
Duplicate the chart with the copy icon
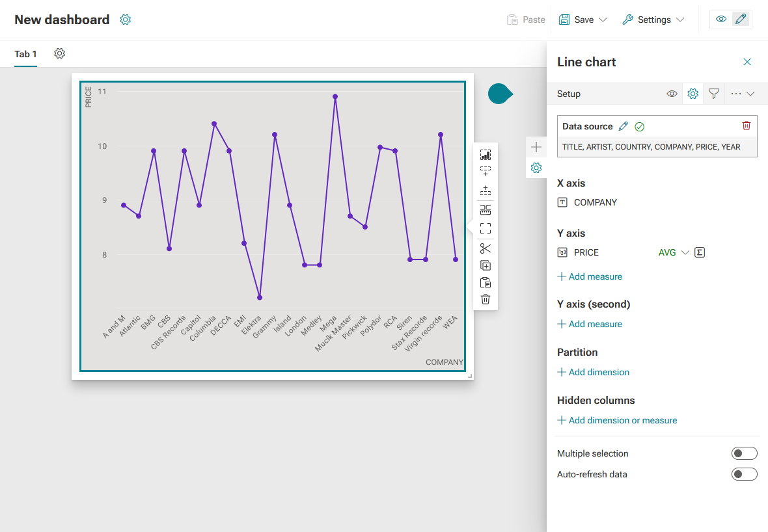tap(486, 266)
